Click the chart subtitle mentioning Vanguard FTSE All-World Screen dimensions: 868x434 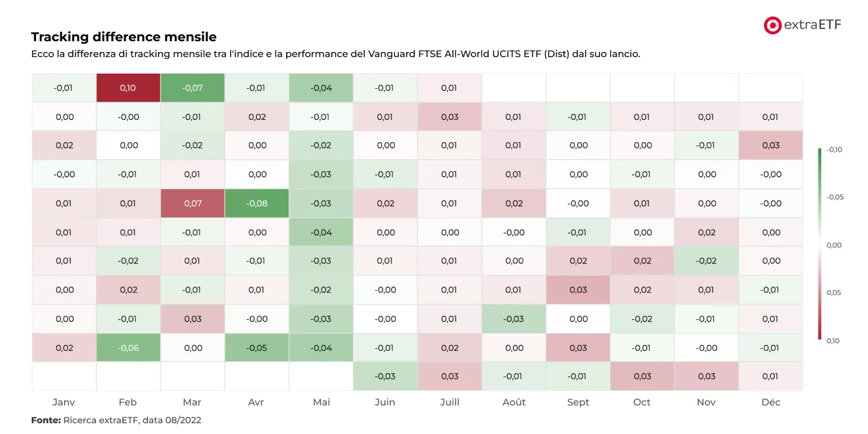tap(336, 54)
